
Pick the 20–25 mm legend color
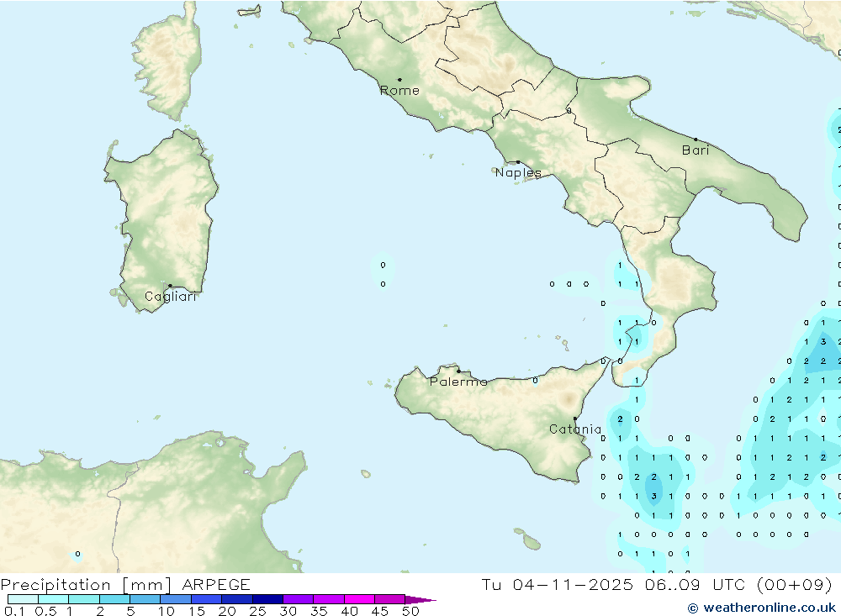click(237, 599)
